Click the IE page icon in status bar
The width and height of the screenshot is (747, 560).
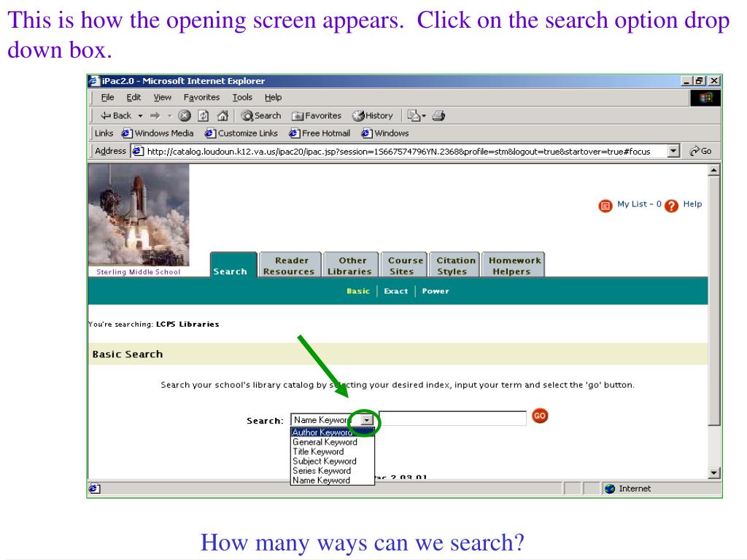[94, 489]
